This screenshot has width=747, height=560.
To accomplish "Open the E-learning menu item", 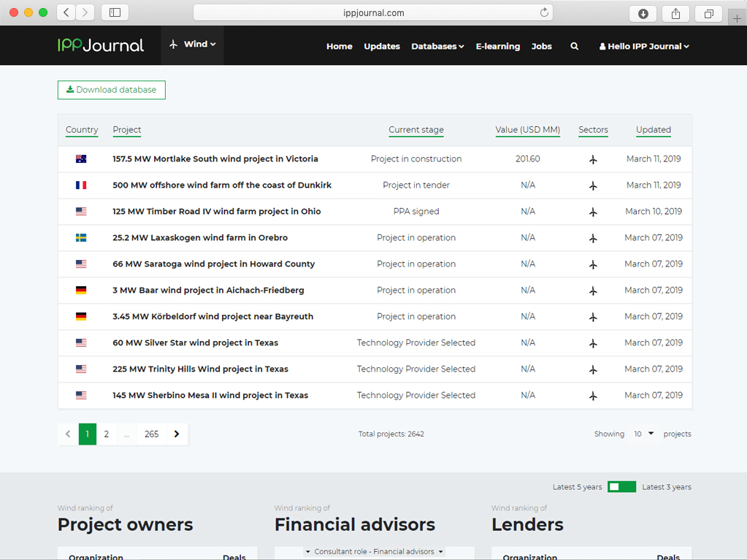I will (498, 46).
